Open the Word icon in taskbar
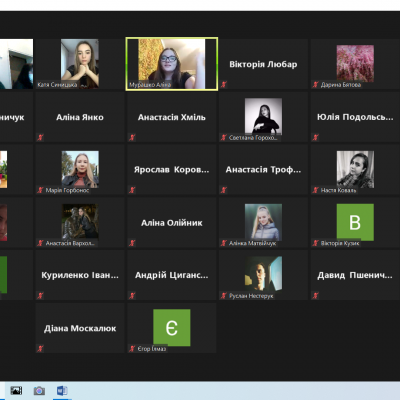 pos(62,390)
